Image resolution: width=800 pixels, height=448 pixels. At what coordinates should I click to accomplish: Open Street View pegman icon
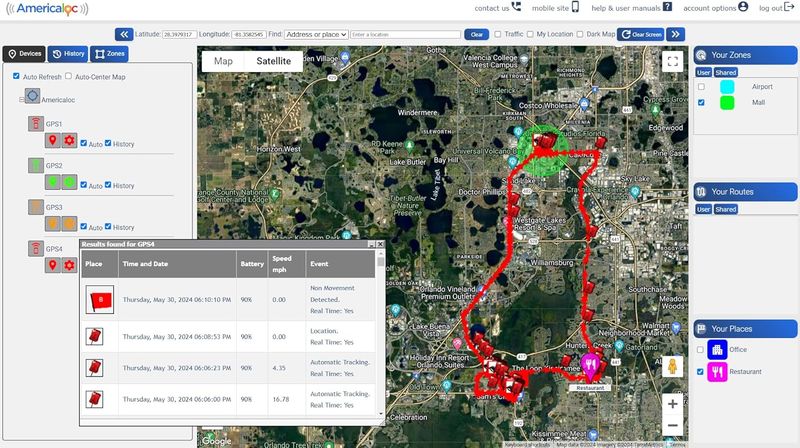[x=672, y=366]
